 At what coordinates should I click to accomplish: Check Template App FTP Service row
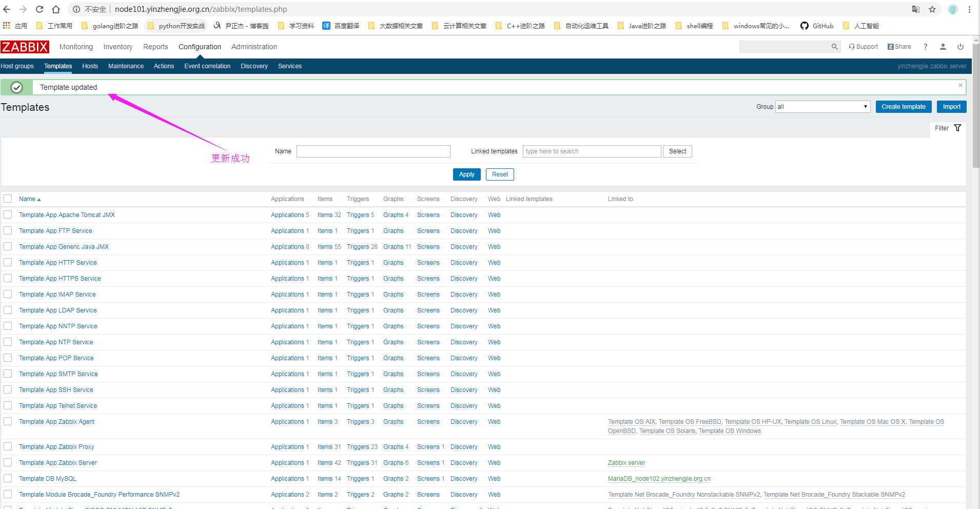[x=8, y=230]
